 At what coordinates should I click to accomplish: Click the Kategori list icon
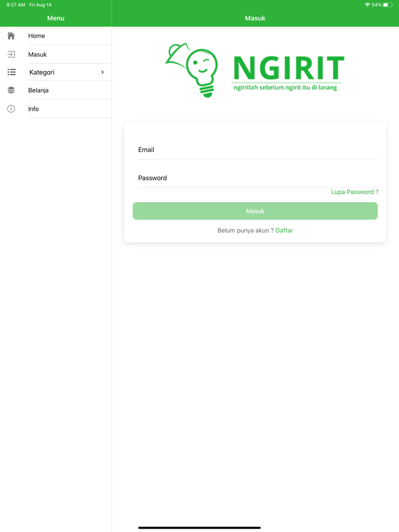(x=11, y=72)
